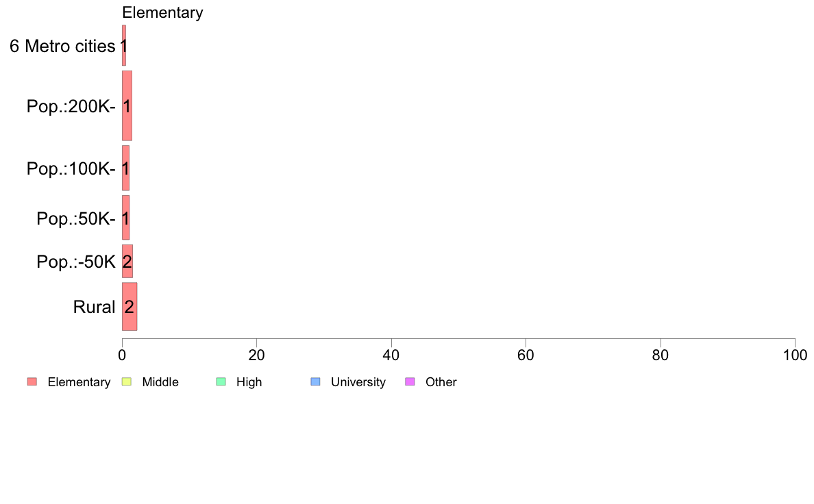
Task: Select the Pop.:100K- bar
Action: coord(125,168)
